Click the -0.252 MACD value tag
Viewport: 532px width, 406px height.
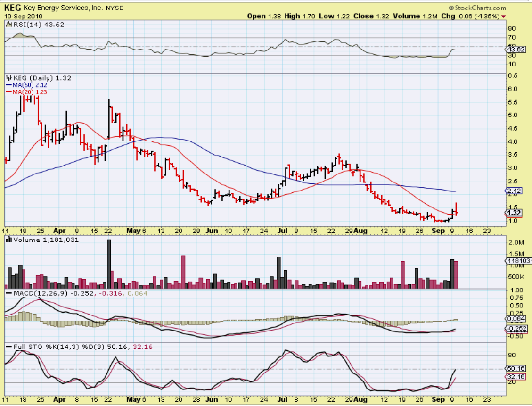tap(515, 329)
